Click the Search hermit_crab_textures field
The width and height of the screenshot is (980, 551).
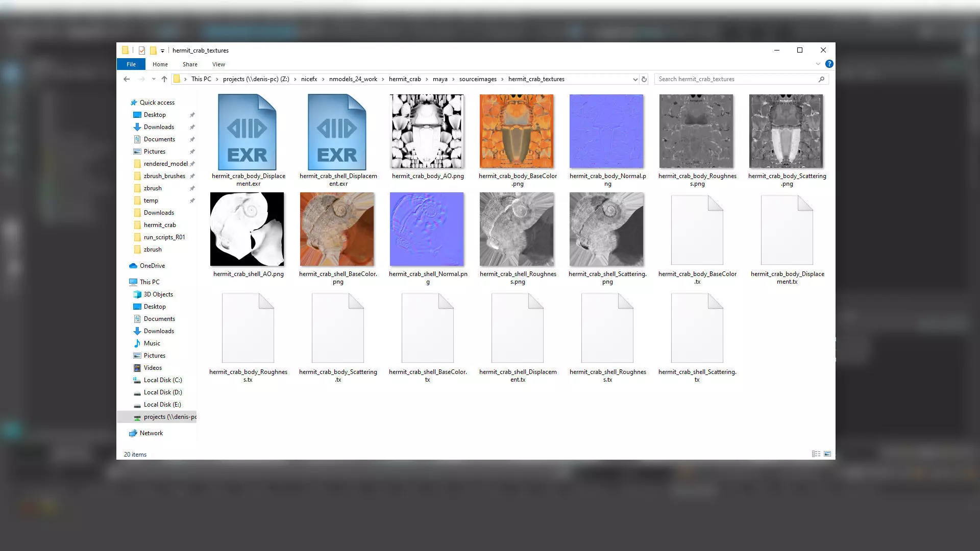click(735, 79)
